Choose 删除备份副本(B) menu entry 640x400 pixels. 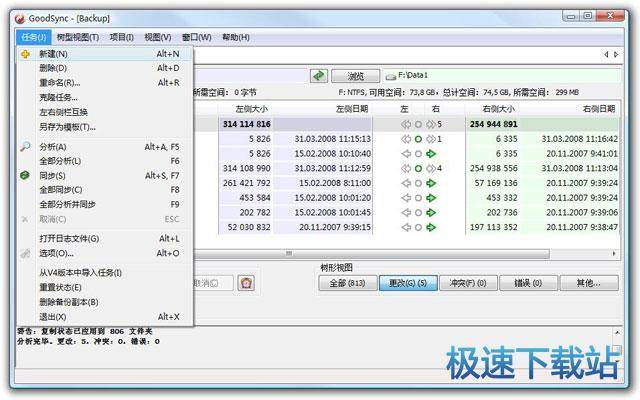point(104,302)
